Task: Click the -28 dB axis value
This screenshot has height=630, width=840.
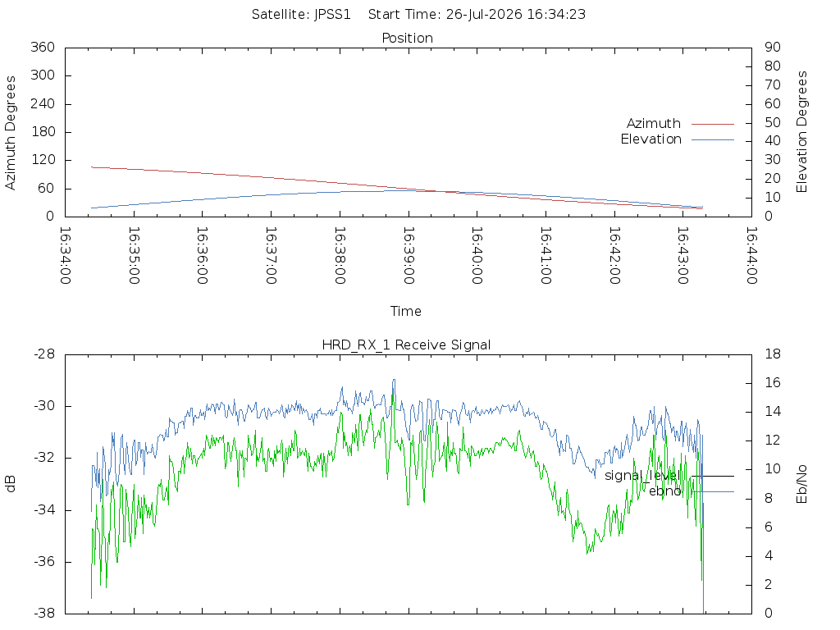Action: [x=44, y=354]
